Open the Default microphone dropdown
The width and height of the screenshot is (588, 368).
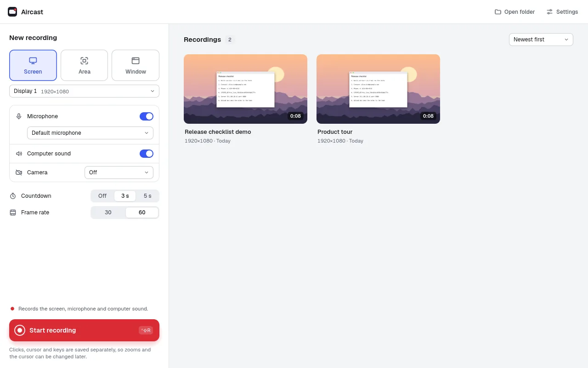click(x=90, y=133)
